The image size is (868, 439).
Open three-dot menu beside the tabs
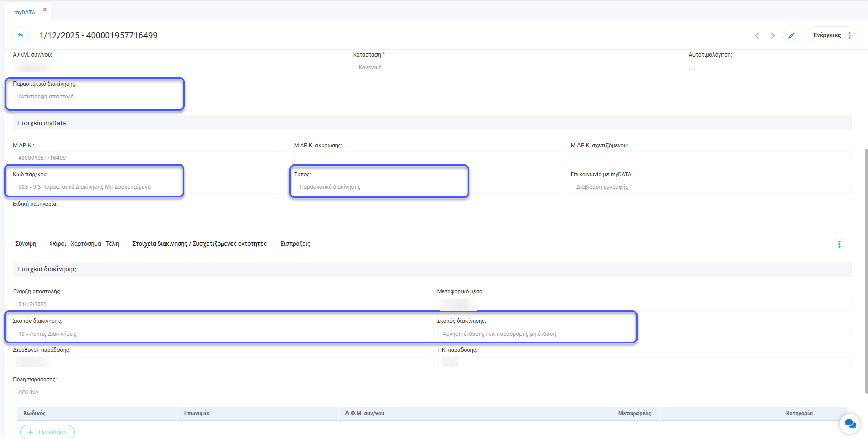pos(839,244)
